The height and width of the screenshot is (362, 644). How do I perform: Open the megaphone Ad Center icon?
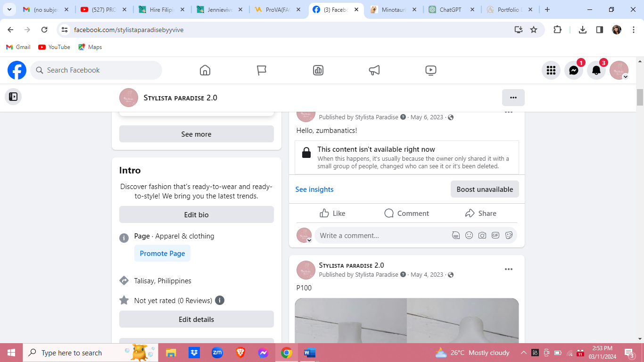(x=374, y=70)
